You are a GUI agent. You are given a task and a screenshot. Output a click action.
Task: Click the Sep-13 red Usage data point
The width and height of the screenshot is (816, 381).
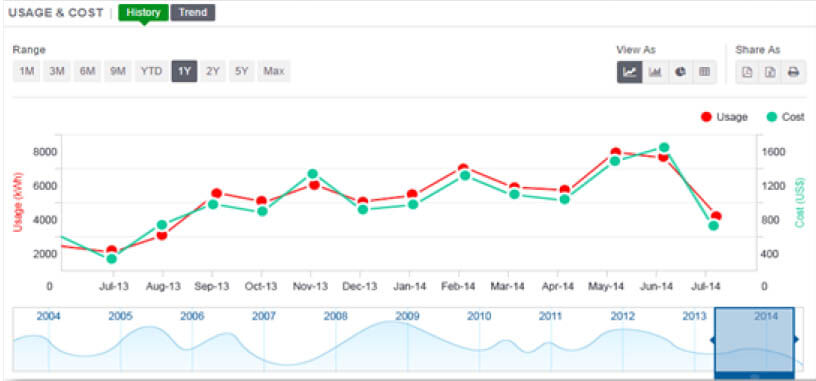coord(217,193)
